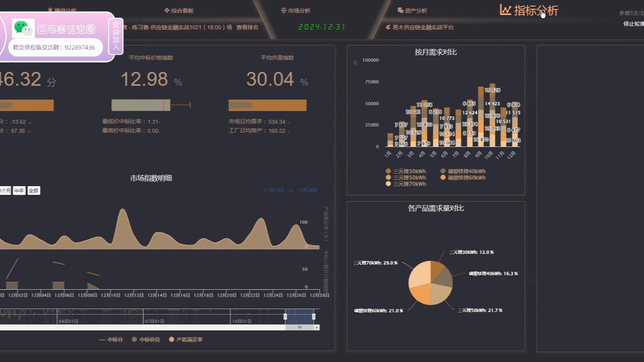Click the right handle of range navigator

(314, 317)
